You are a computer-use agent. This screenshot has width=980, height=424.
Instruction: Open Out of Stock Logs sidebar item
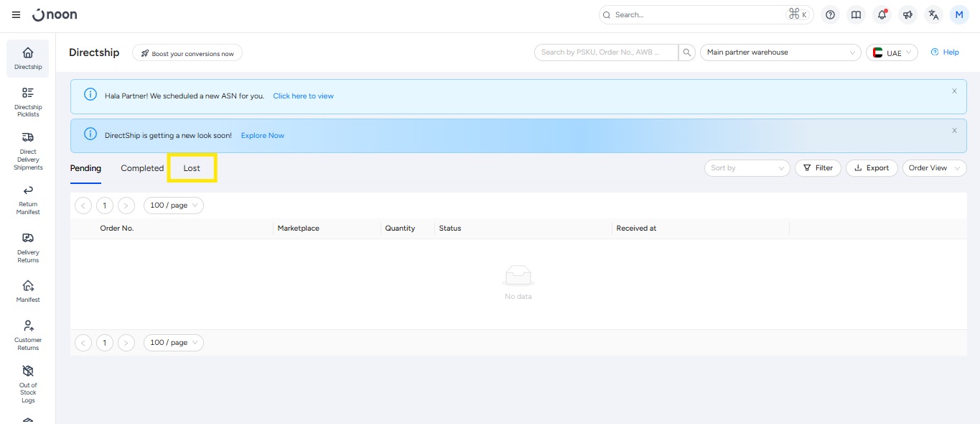point(28,382)
